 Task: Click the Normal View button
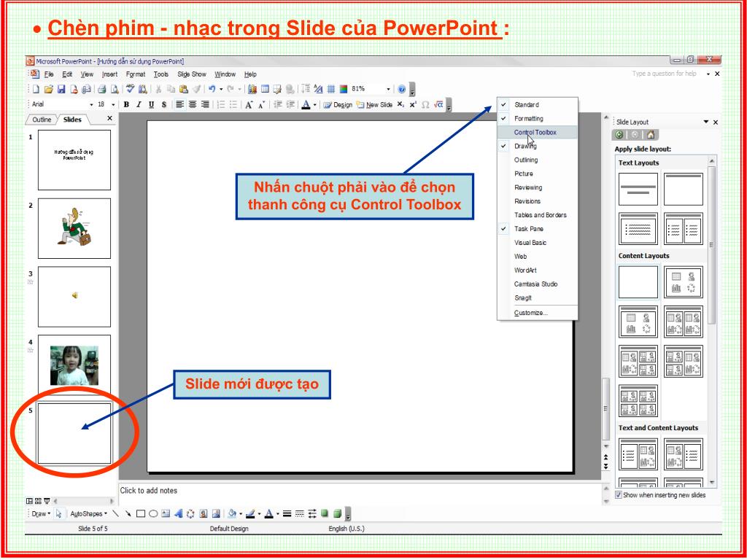click(x=29, y=501)
